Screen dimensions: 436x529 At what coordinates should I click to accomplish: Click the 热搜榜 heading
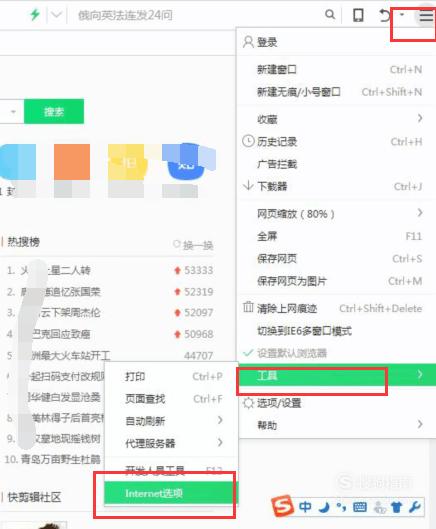(23, 242)
